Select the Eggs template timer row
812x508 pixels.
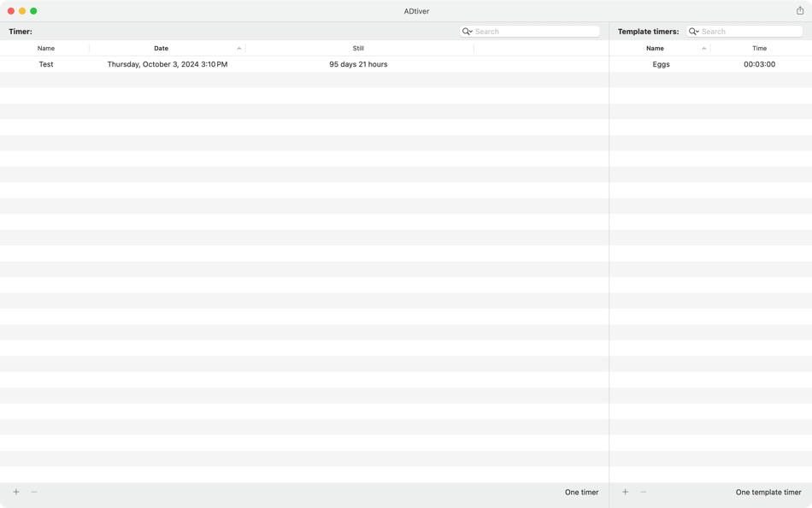tap(662, 63)
